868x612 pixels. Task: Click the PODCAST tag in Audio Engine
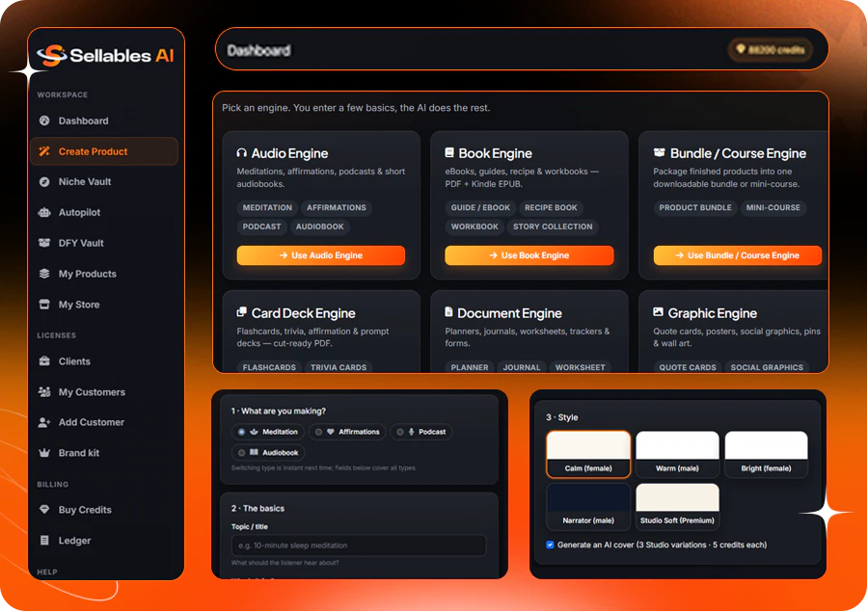point(261,226)
